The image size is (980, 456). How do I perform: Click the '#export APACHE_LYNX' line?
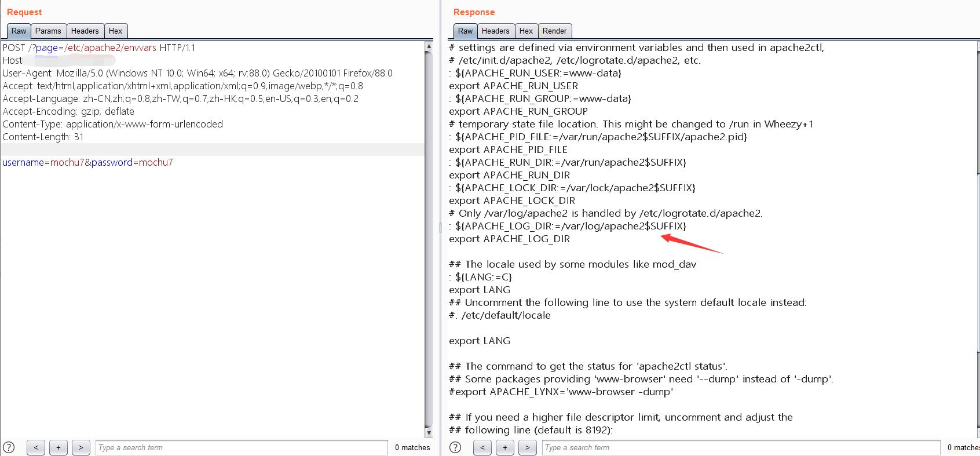point(561,392)
